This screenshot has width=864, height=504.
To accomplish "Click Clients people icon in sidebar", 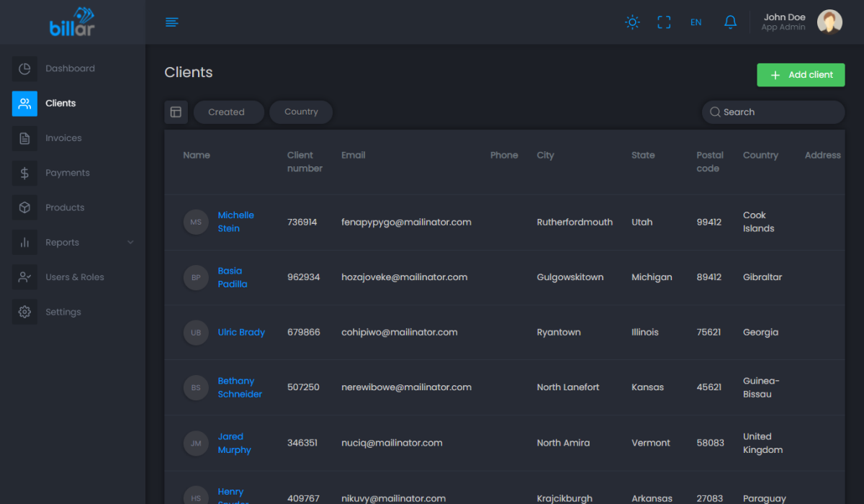I will coord(24,103).
